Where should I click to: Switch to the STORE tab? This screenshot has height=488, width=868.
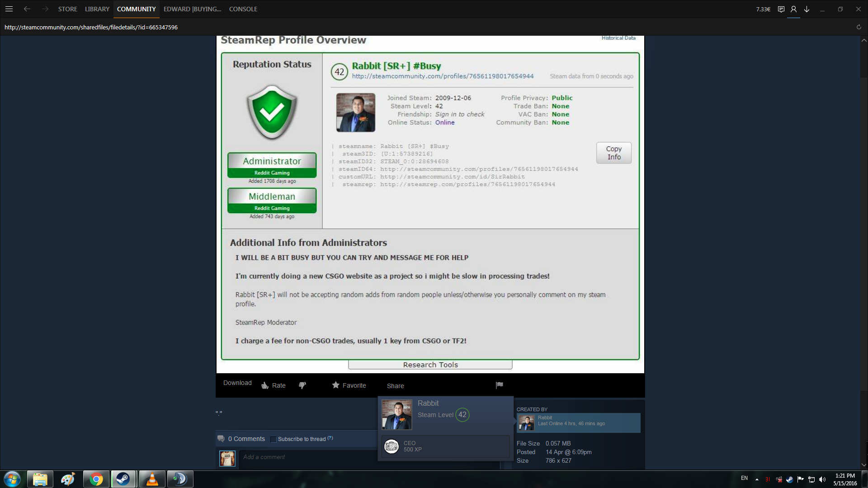click(x=67, y=9)
